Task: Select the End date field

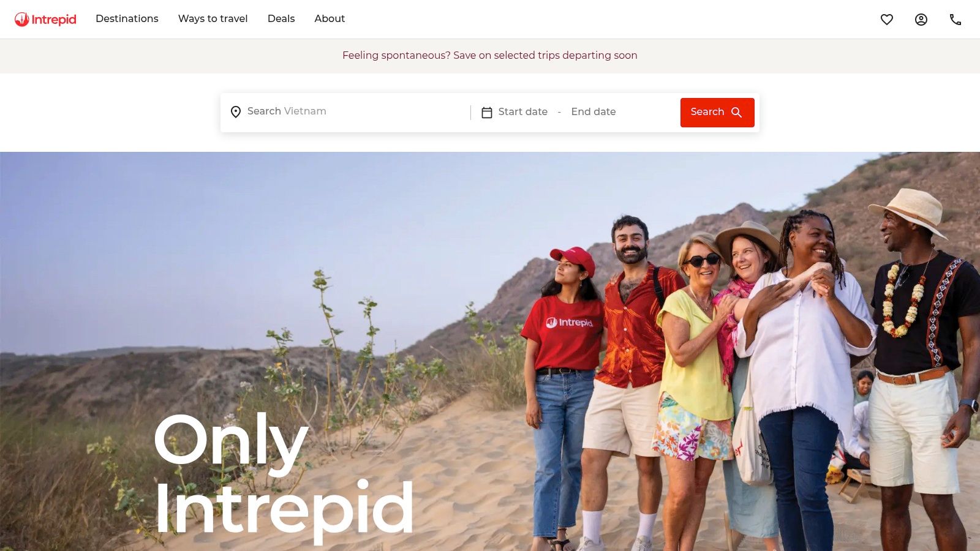Action: [x=594, y=112]
